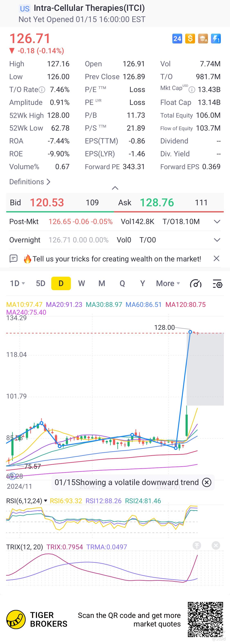Tap the info icon beside Mkt Cap
Image resolution: width=230 pixels, height=644 pixels.
(x=192, y=90)
